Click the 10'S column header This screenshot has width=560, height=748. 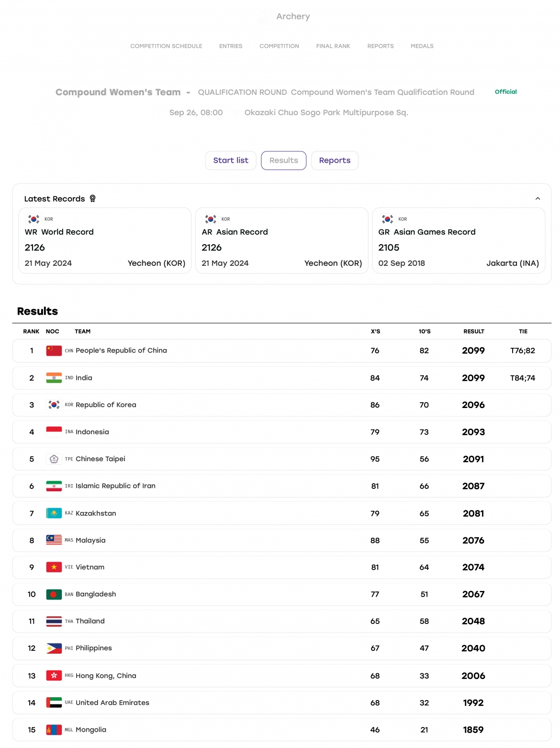(x=425, y=331)
